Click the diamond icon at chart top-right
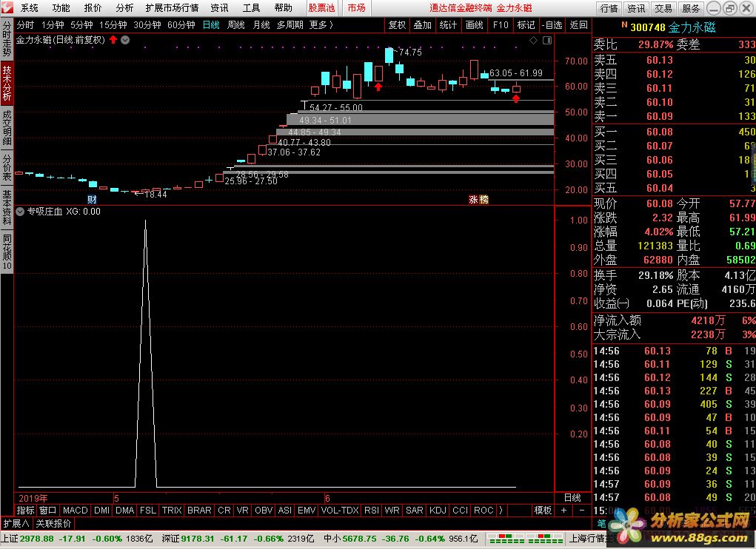The height and width of the screenshot is (549, 756). coord(533,41)
